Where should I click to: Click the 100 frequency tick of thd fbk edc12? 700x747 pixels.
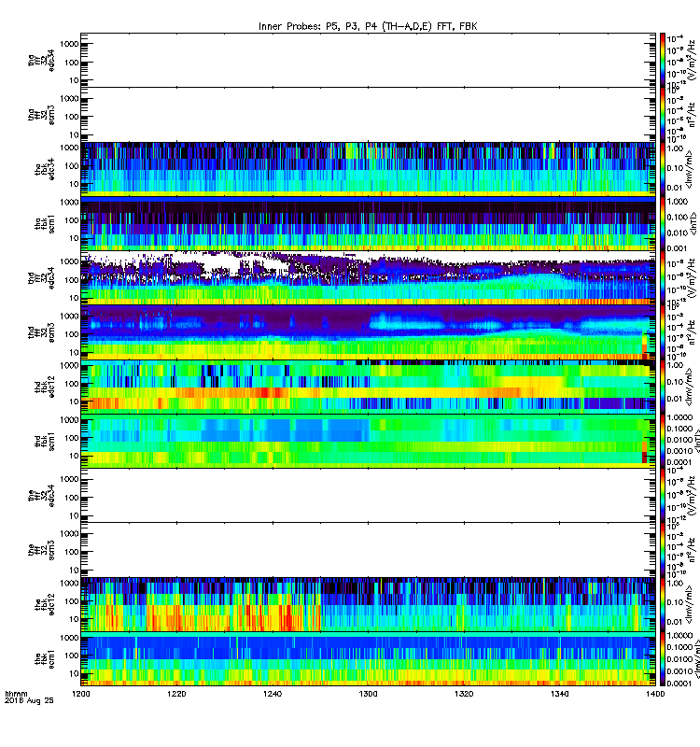click(x=72, y=384)
